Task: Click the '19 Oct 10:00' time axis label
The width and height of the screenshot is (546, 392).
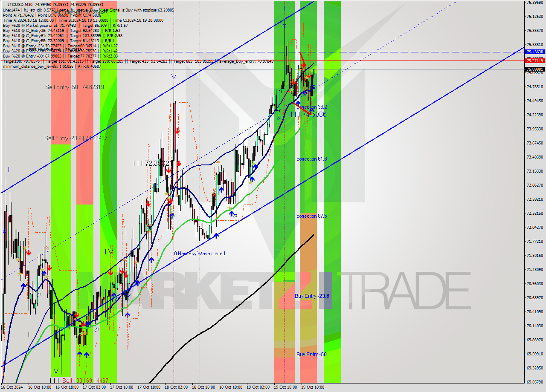Action: point(285,387)
